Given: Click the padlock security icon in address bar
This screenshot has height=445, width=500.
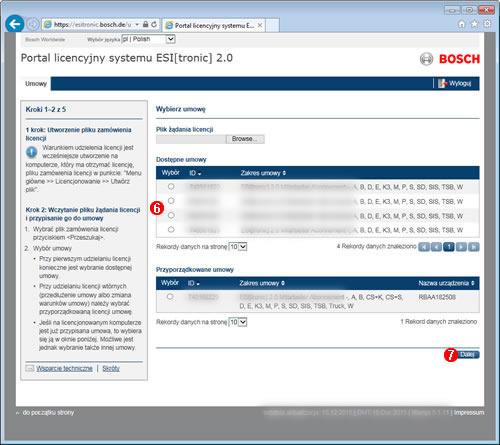Looking at the screenshot, I should [x=145, y=24].
